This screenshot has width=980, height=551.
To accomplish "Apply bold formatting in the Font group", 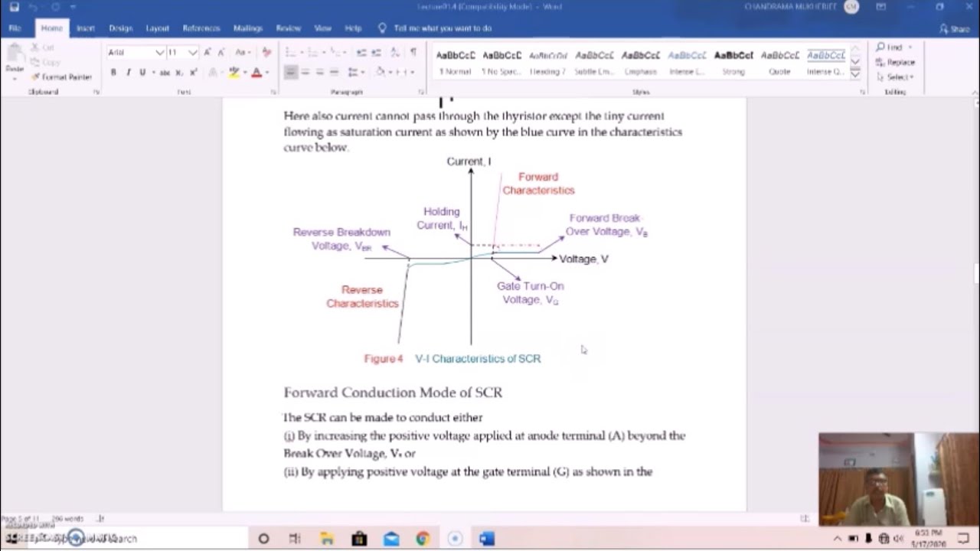I will click(113, 72).
